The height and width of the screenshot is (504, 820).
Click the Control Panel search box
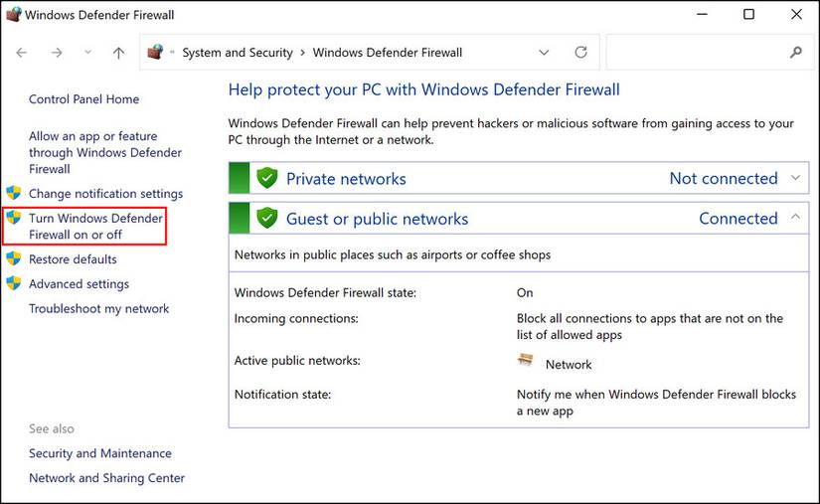[696, 53]
